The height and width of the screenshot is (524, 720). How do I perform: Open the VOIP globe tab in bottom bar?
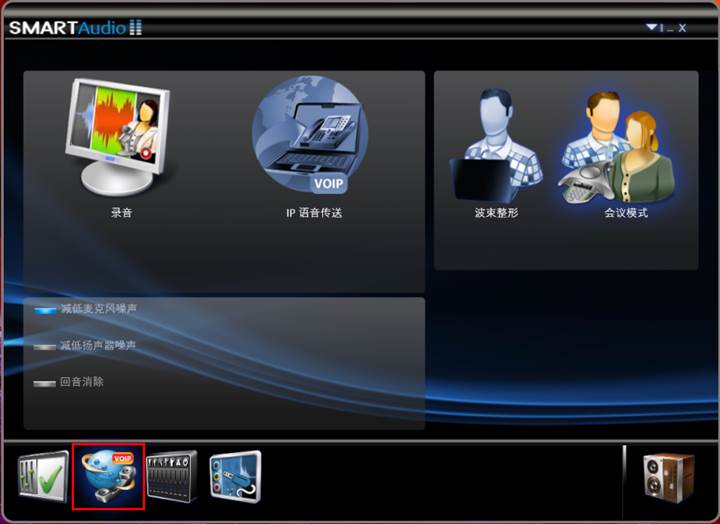108,477
